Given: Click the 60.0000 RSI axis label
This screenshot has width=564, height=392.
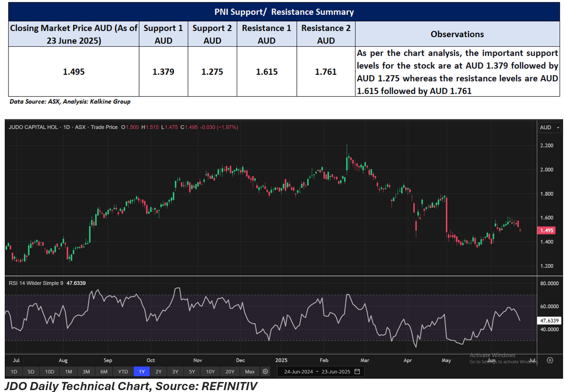Looking at the screenshot, I should pyautogui.click(x=549, y=306).
